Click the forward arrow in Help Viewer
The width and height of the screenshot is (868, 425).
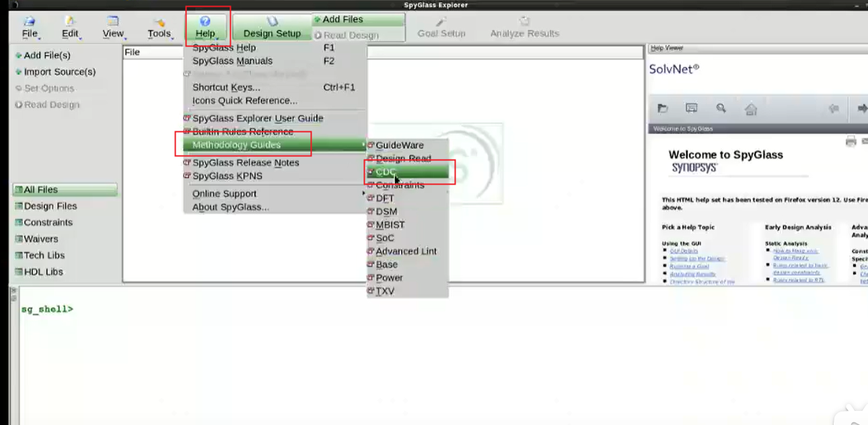862,108
